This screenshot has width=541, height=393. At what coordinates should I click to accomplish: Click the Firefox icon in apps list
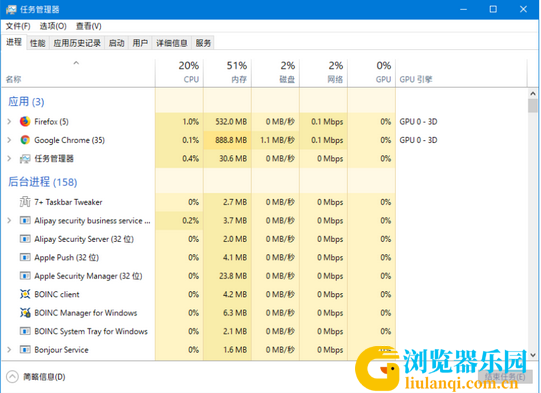pyautogui.click(x=25, y=121)
